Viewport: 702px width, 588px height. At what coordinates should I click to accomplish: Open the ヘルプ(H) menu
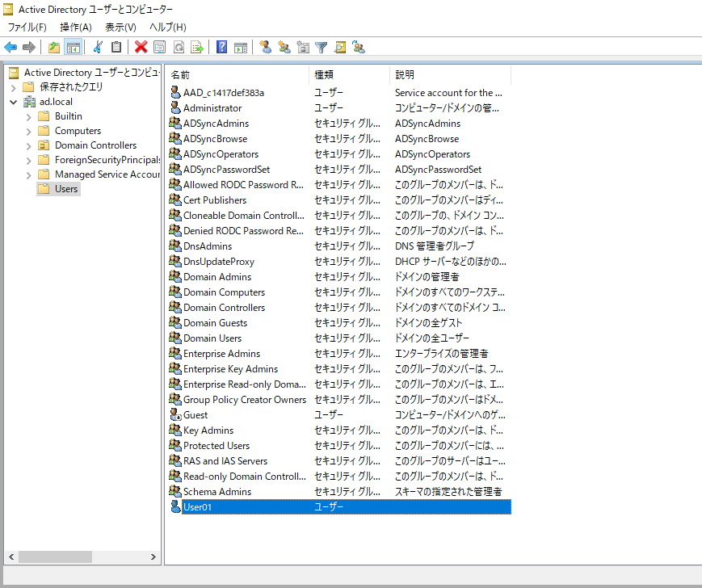[168, 27]
